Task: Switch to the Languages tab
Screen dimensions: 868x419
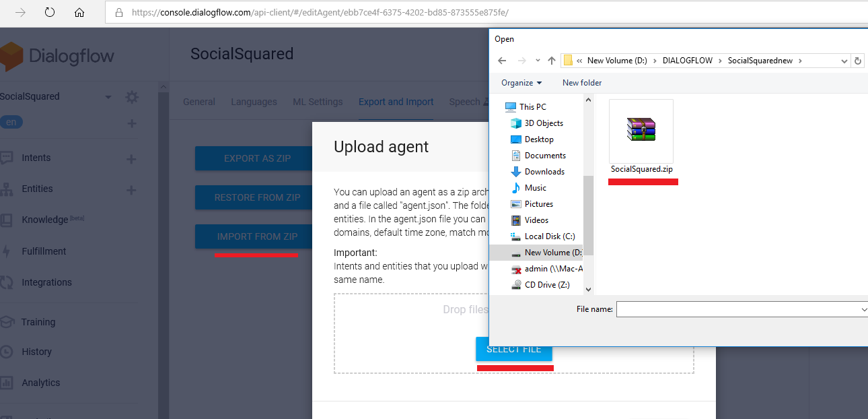Action: point(254,102)
